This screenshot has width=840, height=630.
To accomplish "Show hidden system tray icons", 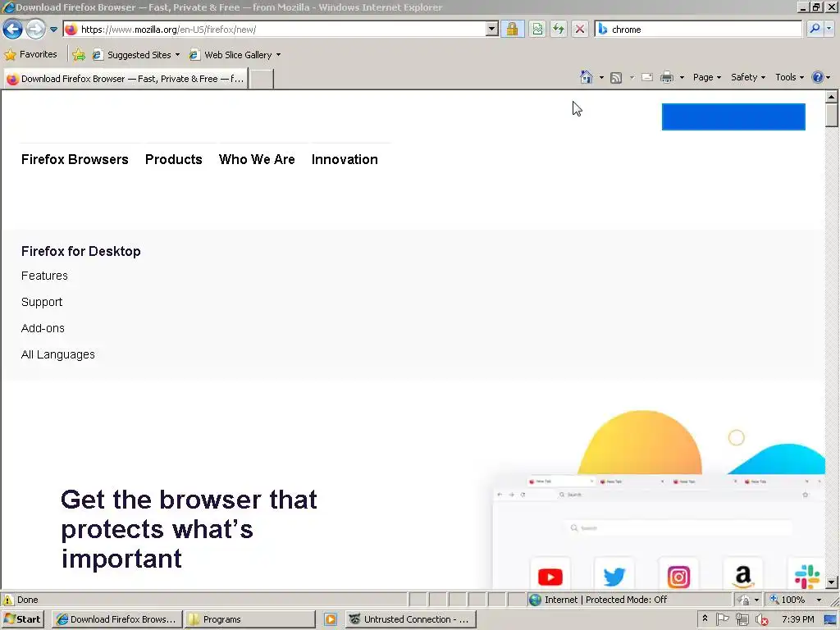I will (x=705, y=619).
